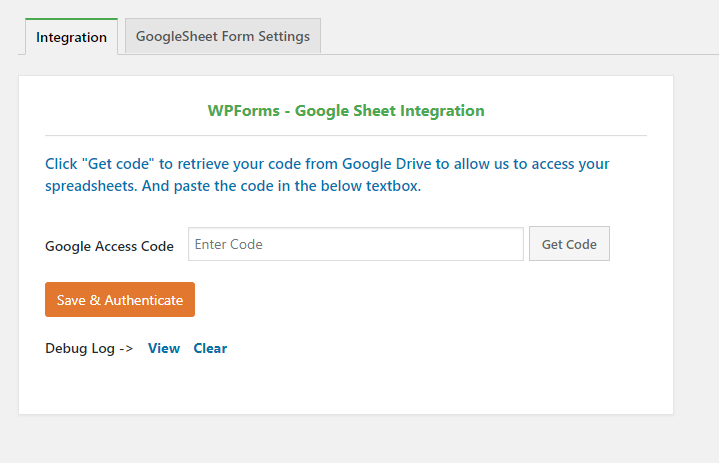Retrieve the access code with Get Code
Viewport: 719px width, 463px height.
click(569, 244)
